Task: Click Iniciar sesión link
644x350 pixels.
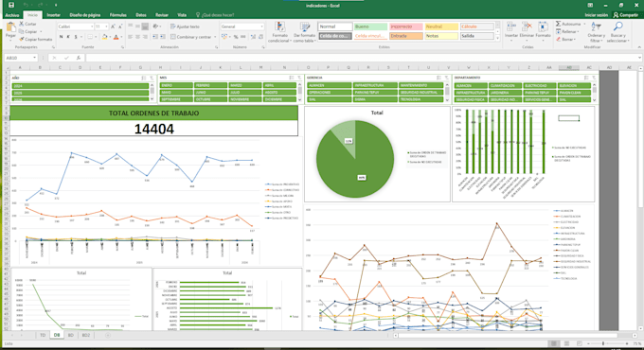Action: (x=596, y=15)
